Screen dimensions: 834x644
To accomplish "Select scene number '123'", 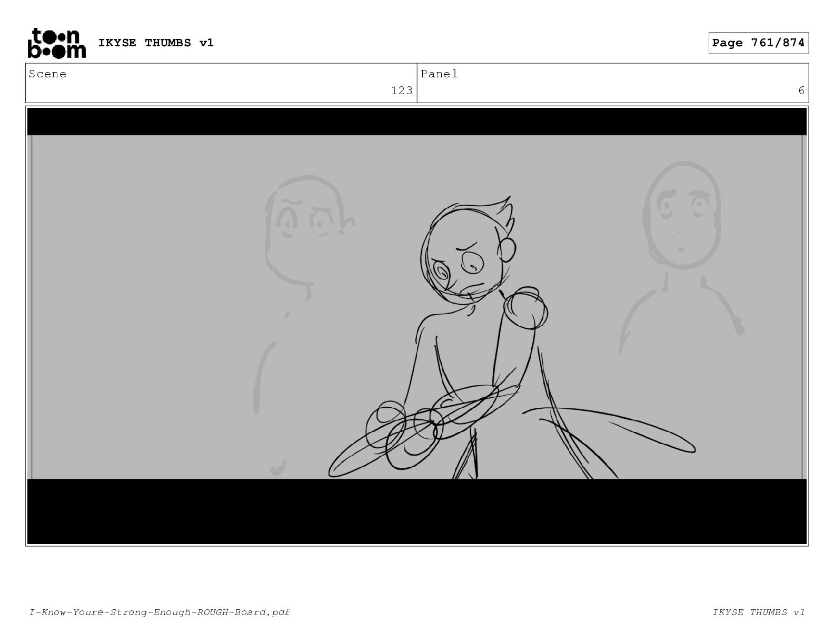I will pyautogui.click(x=402, y=90).
